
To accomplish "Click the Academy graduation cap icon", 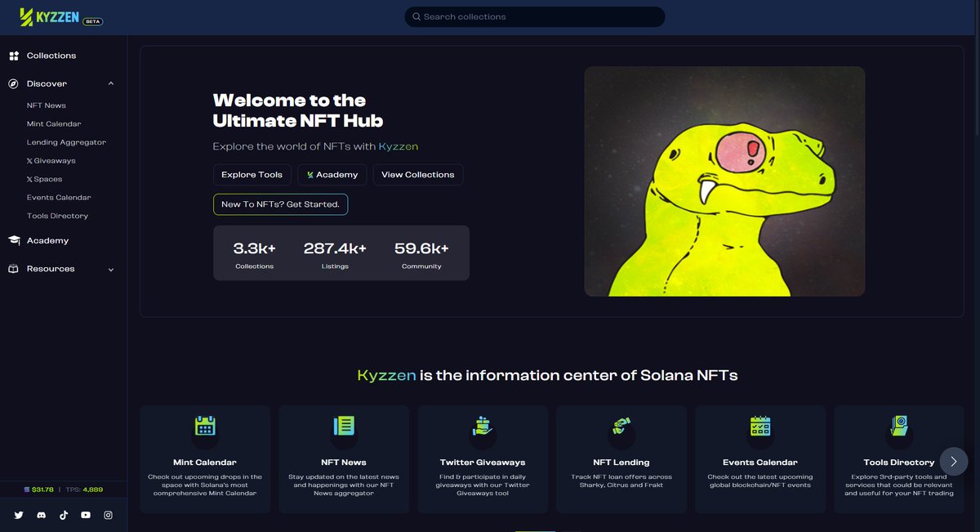I will (x=14, y=240).
